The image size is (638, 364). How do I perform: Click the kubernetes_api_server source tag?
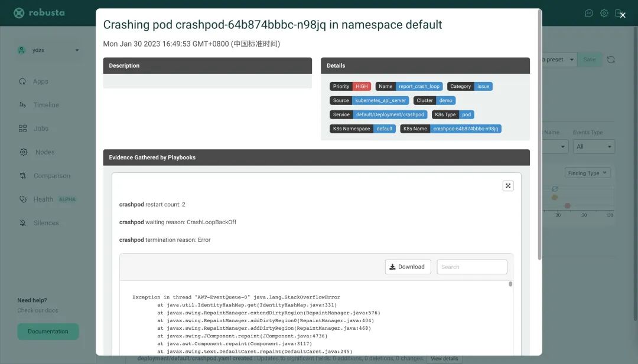tap(380, 100)
